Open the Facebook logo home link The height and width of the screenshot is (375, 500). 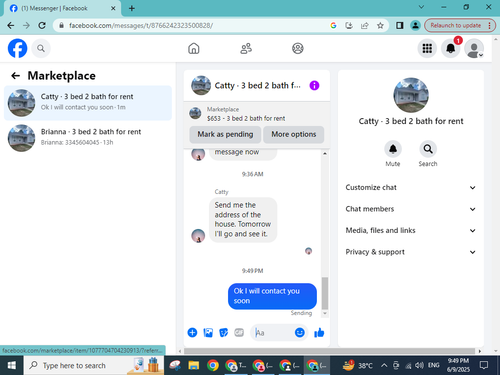tap(17, 48)
